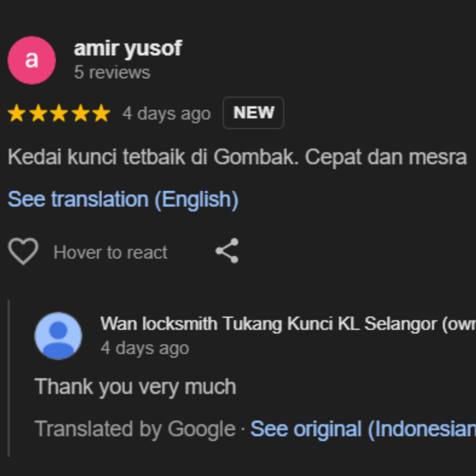Click the "5 reviews" count text
476x476 pixels.
click(112, 72)
